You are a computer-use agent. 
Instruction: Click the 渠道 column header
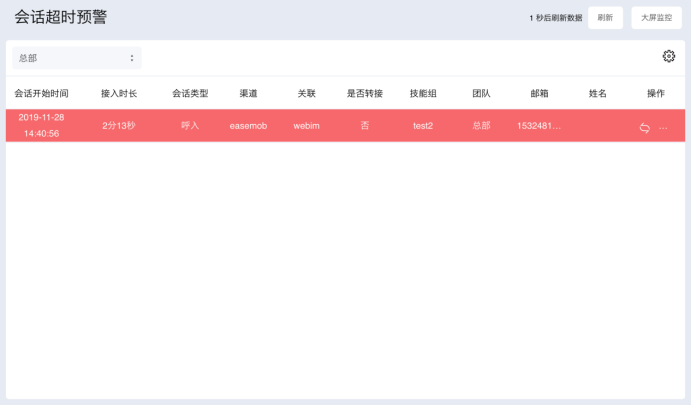(249, 93)
